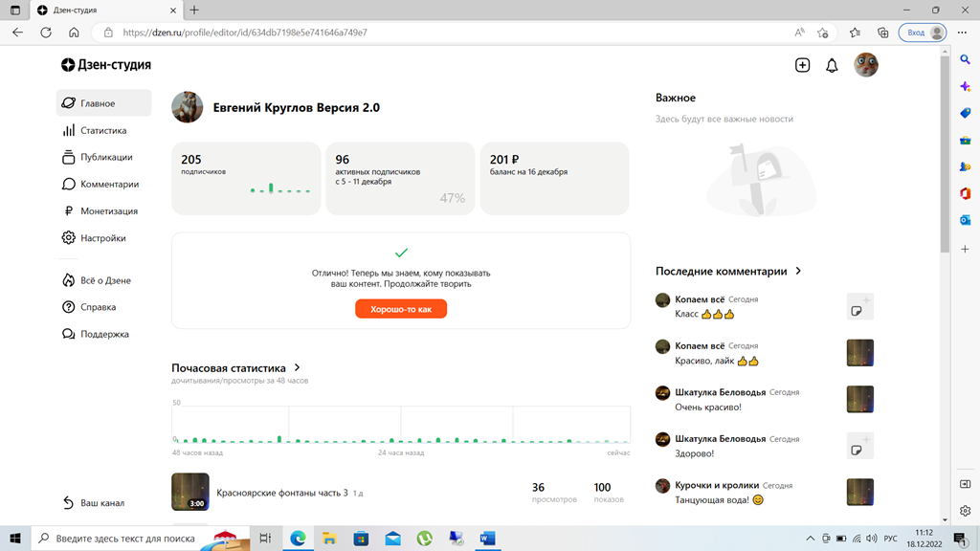980x551 pixels.
Task: Open the tab actions menu icon
Action: pyautogui.click(x=15, y=10)
